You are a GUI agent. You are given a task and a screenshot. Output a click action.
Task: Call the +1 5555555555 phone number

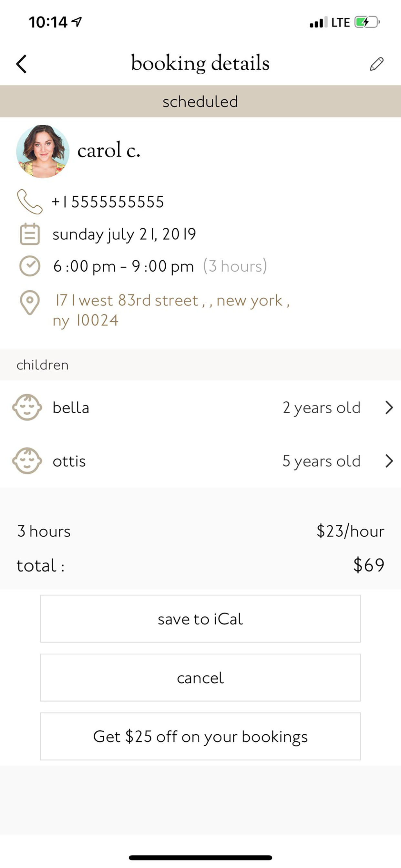(108, 202)
